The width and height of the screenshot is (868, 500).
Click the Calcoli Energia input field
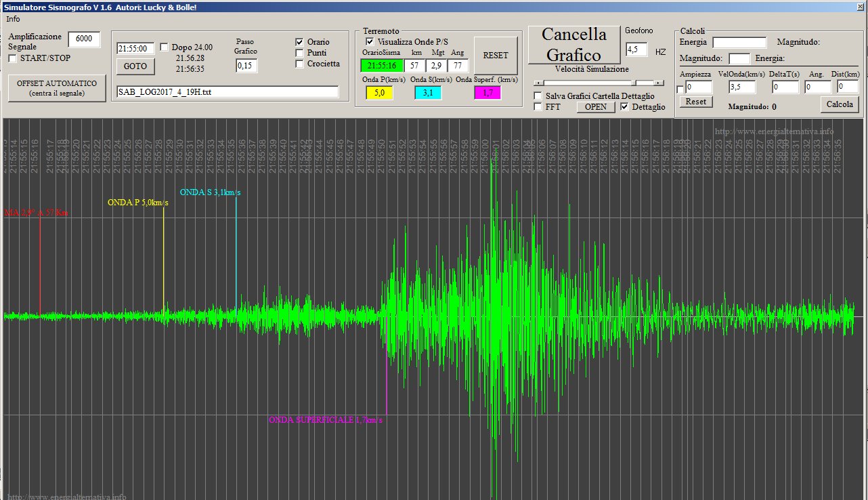point(739,43)
